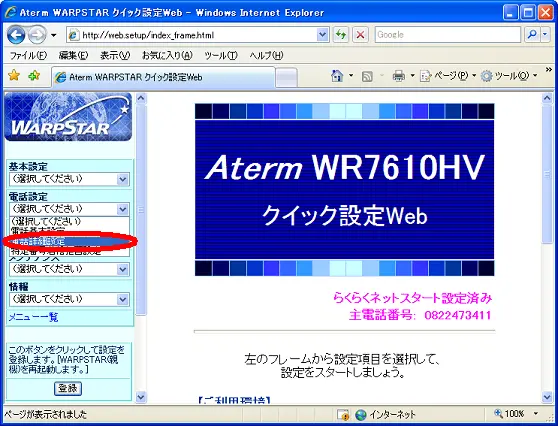Open the ファイル(F) menu

click(x=28, y=56)
